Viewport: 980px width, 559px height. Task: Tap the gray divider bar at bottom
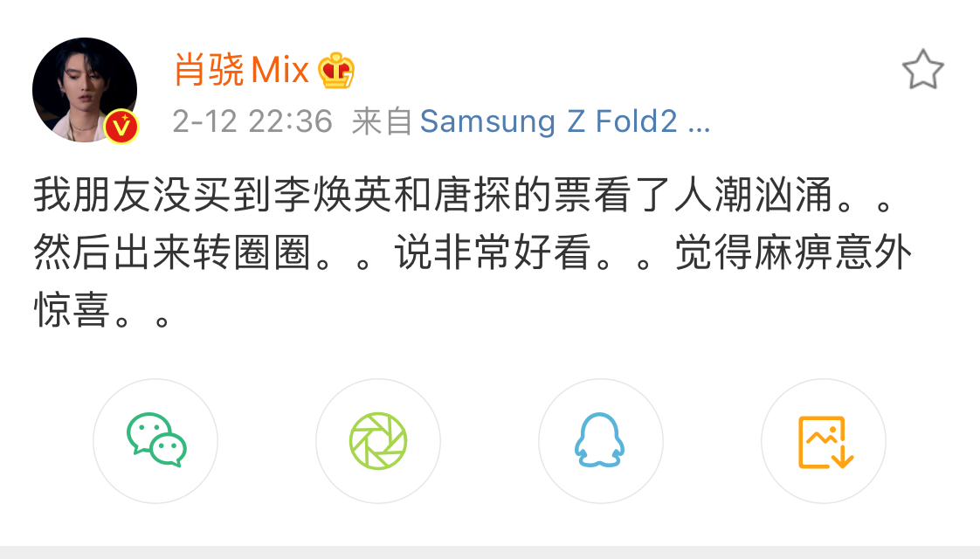pos(490,552)
